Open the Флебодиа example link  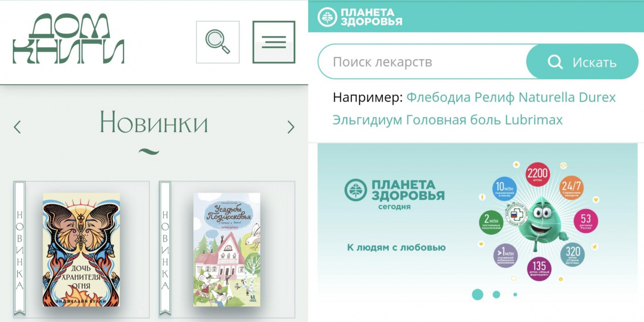pyautogui.click(x=438, y=97)
